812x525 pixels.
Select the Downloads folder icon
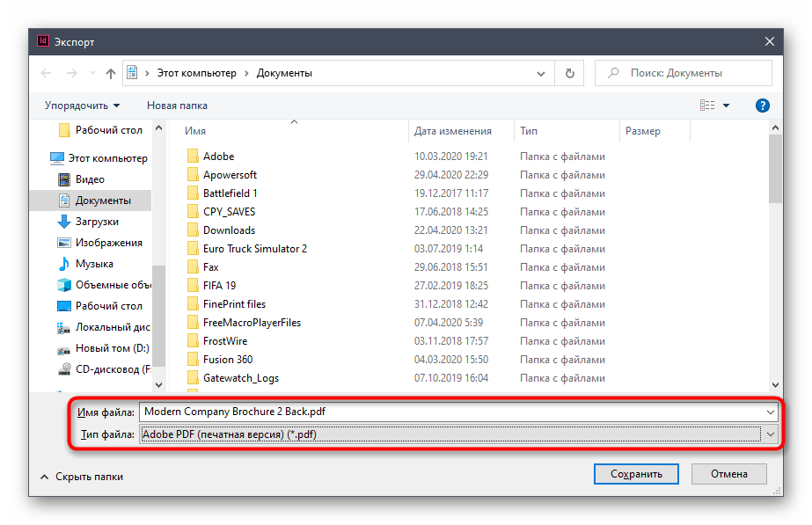click(x=193, y=230)
